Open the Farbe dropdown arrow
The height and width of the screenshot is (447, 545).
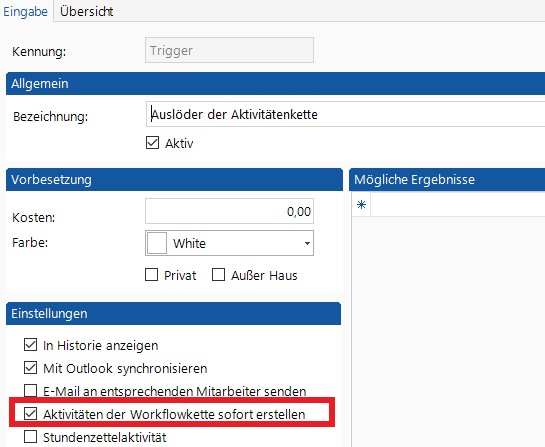307,243
